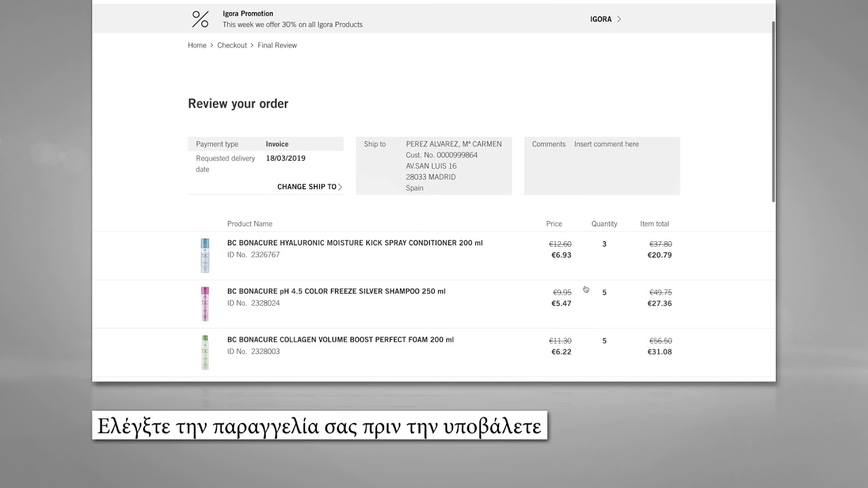
Task: Click CHANGE SHIP TO link
Action: tap(307, 187)
